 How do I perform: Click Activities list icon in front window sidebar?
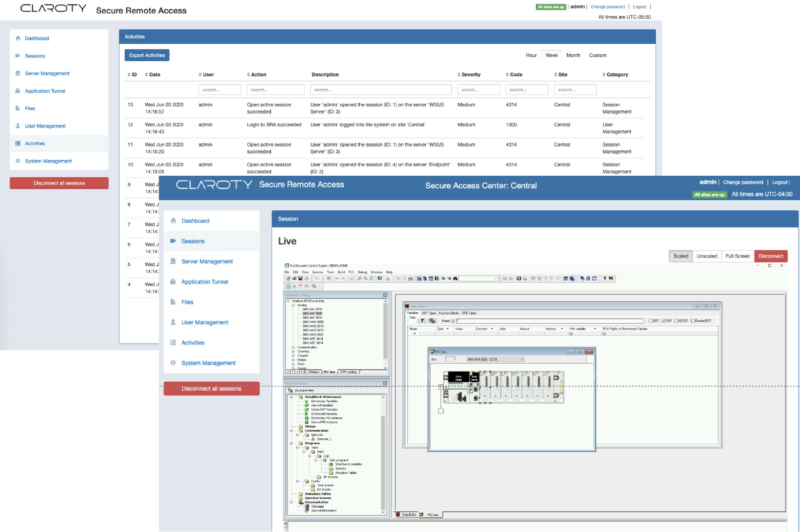[x=173, y=343]
